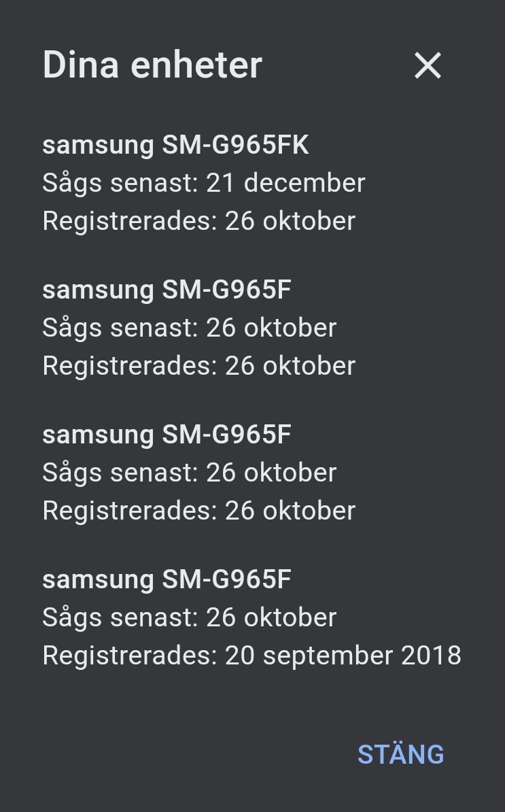The image size is (505, 812).
Task: Click Registrerades 20 september 2018 text
Action: pyautogui.click(x=251, y=655)
